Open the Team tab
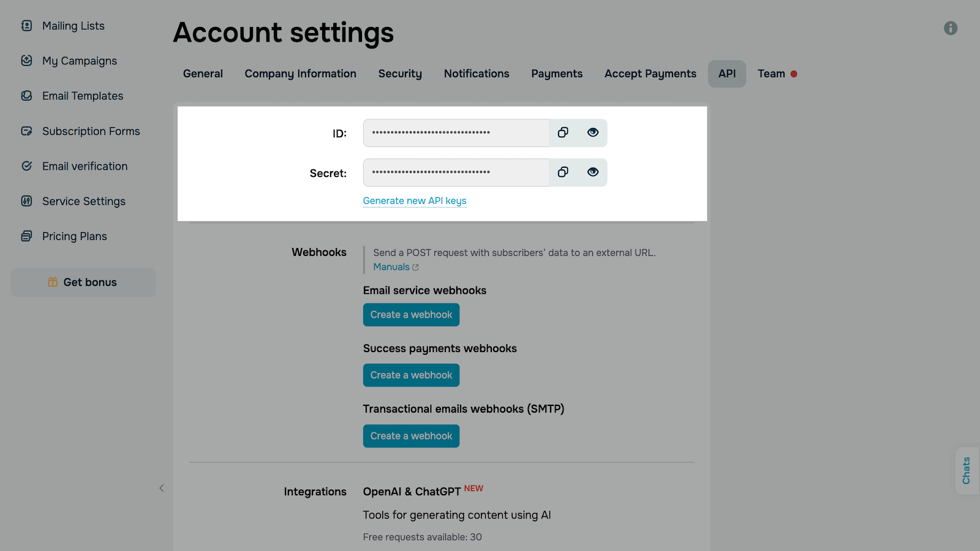 tap(771, 74)
